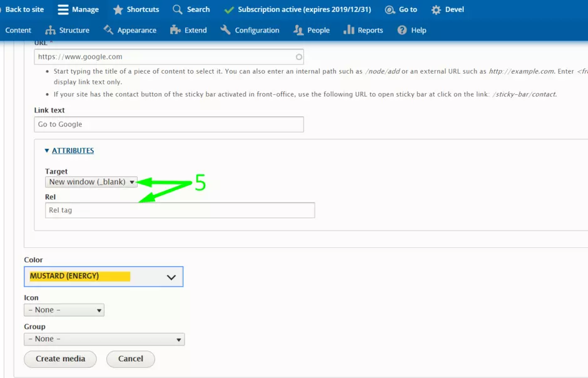This screenshot has height=378, width=588.
Task: Open the Content admin menu
Action: 18,30
